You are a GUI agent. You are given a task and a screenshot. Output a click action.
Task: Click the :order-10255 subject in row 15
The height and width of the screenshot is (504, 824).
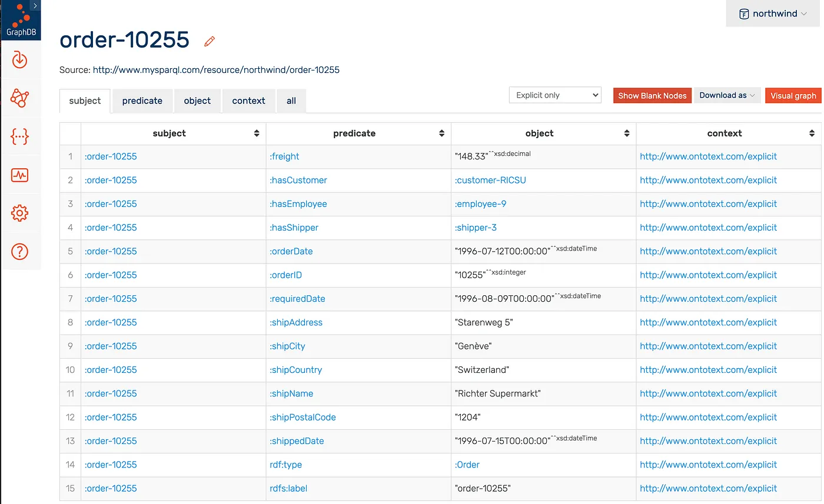tap(111, 488)
